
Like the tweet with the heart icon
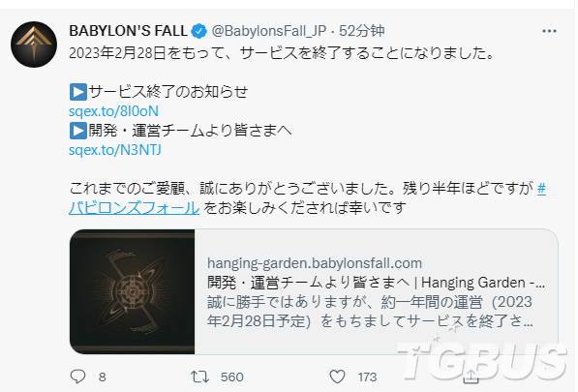(337, 377)
